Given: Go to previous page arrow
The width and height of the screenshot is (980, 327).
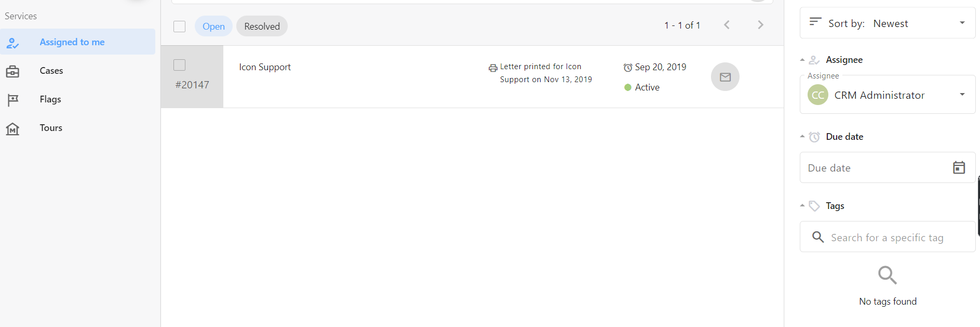Looking at the screenshot, I should click(727, 25).
